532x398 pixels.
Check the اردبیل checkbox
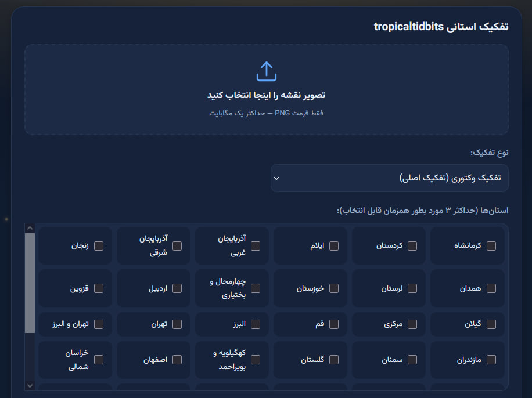coord(177,288)
